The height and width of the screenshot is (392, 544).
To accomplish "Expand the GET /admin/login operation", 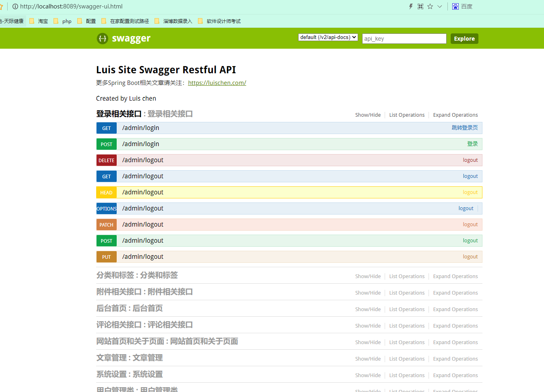I will pyautogui.click(x=289, y=128).
